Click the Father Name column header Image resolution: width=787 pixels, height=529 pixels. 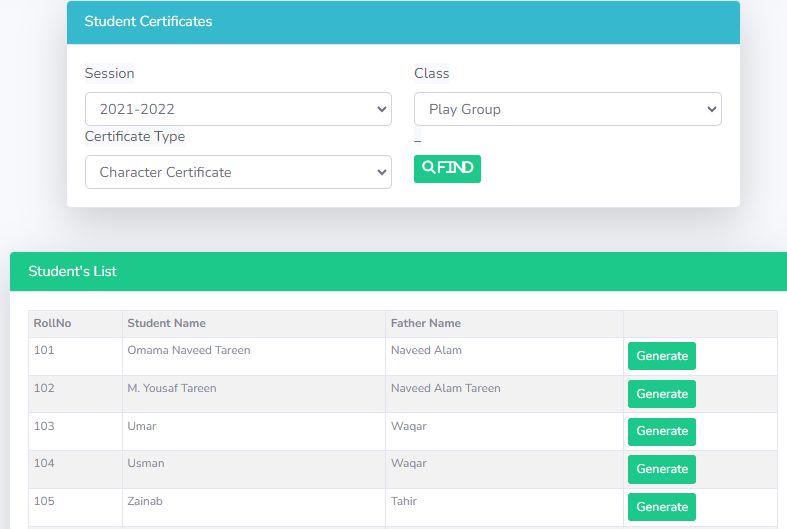(x=426, y=323)
